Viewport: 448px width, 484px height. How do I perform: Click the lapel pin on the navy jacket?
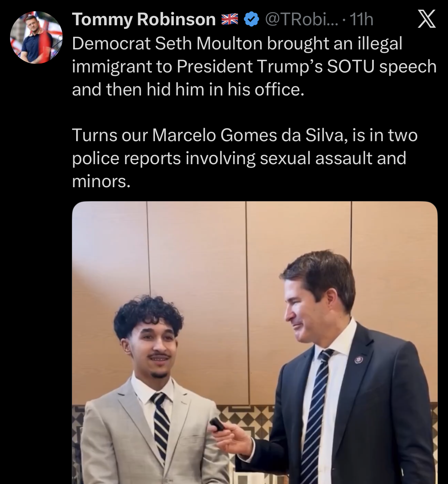pyautogui.click(x=358, y=359)
